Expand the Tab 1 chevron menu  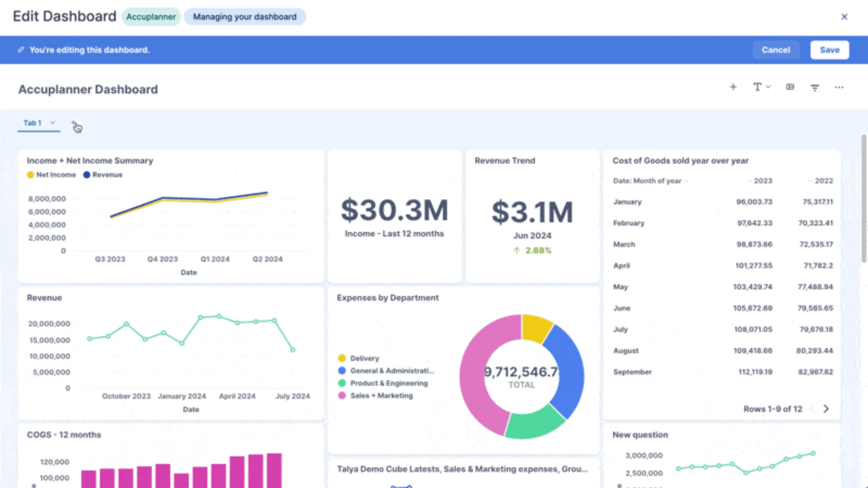[53, 123]
